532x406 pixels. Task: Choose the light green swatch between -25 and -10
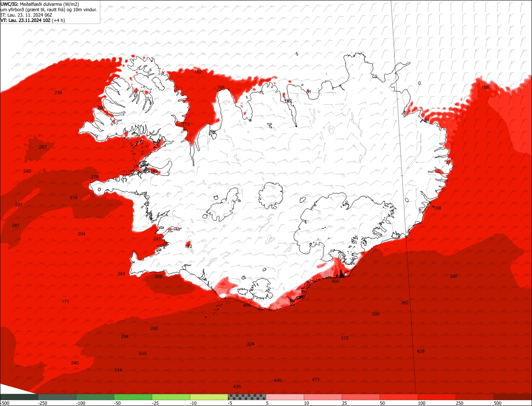[171, 397]
